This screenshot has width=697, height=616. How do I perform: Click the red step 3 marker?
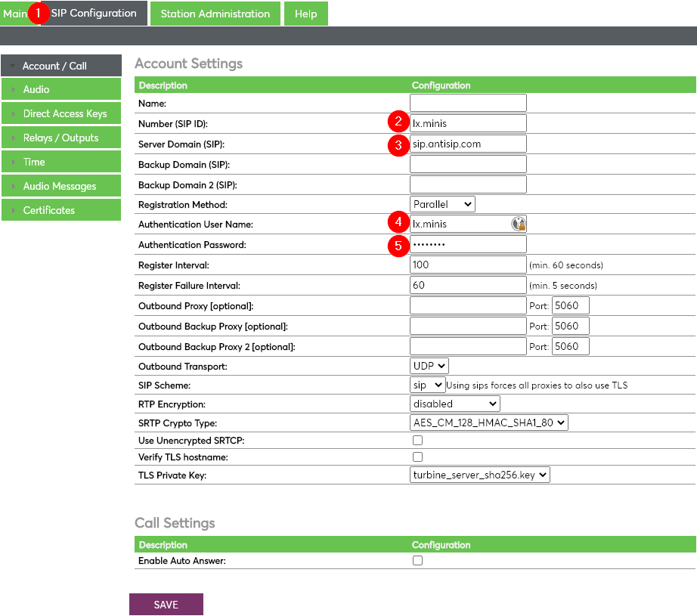(398, 144)
